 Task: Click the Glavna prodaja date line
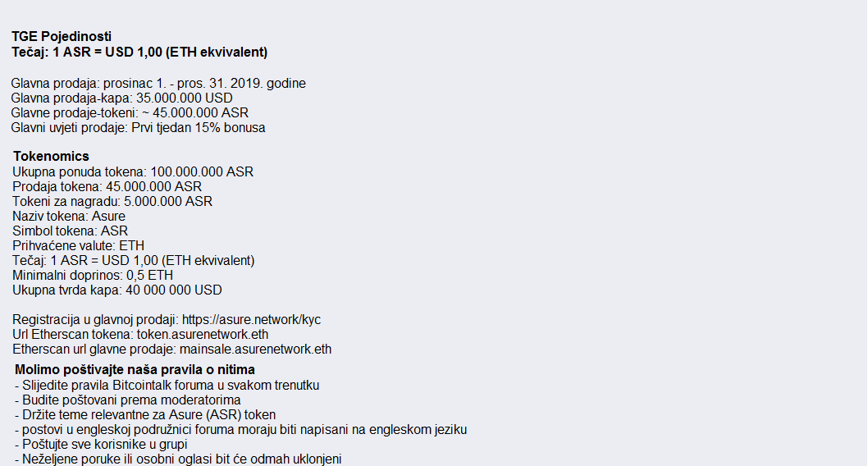(158, 84)
